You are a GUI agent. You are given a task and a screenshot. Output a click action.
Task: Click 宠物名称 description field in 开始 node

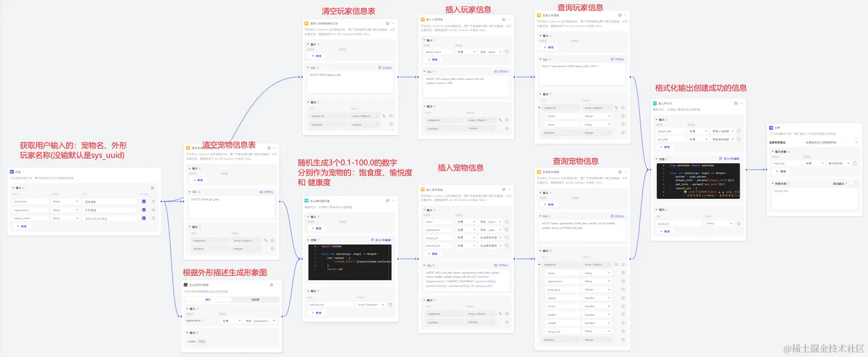[x=110, y=202]
